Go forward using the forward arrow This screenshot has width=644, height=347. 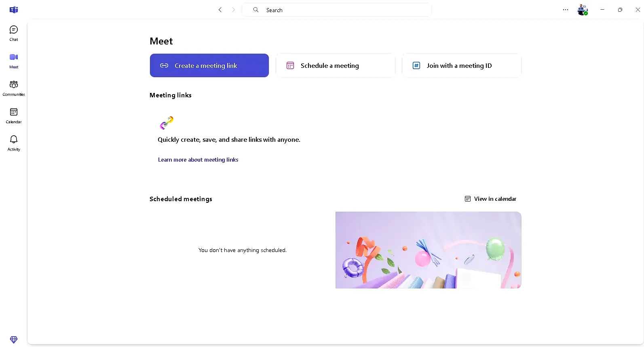pyautogui.click(x=233, y=10)
